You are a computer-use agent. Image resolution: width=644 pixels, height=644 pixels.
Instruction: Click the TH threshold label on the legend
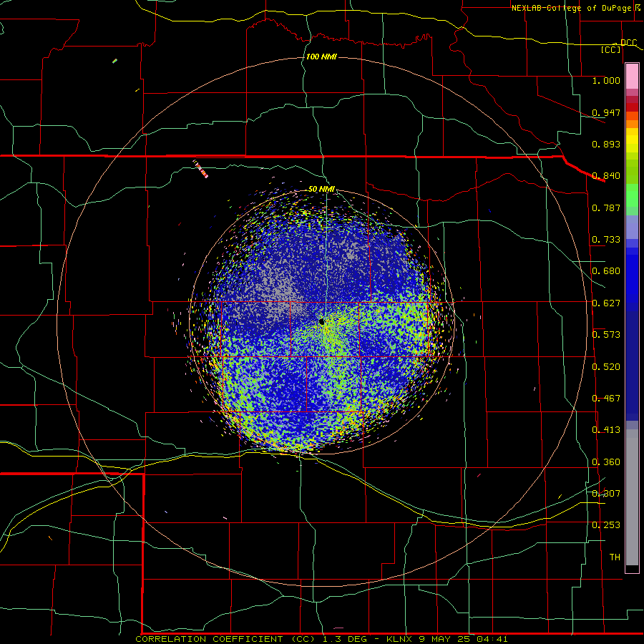[615, 557]
